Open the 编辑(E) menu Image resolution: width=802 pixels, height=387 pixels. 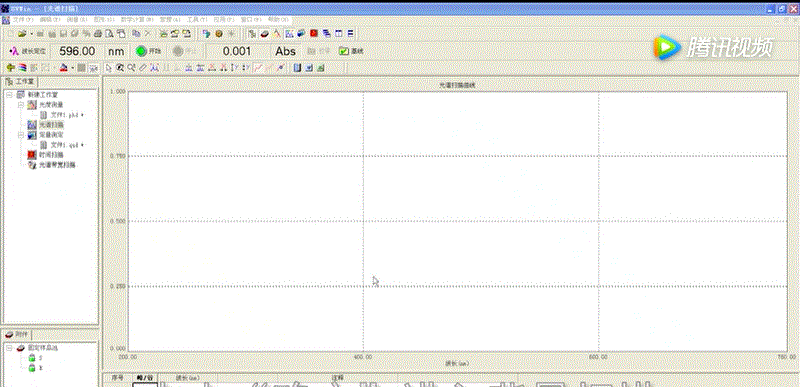(x=50, y=19)
